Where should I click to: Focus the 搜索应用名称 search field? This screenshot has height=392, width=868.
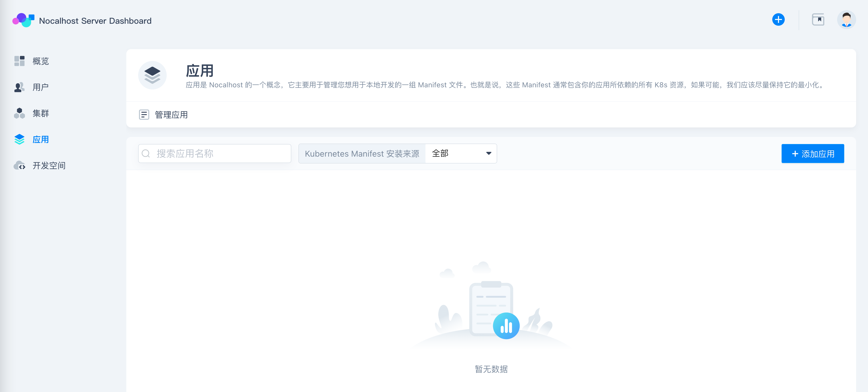click(x=215, y=154)
